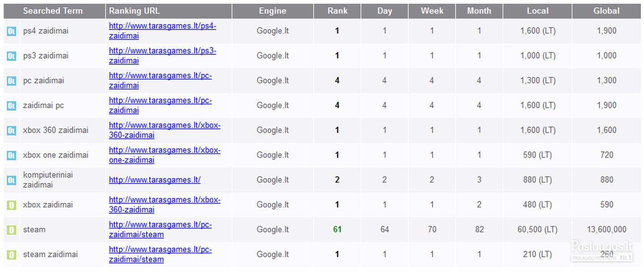The width and height of the screenshot is (644, 272).
Task: Open the tarasgames.lt homepage link
Action: 155,180
